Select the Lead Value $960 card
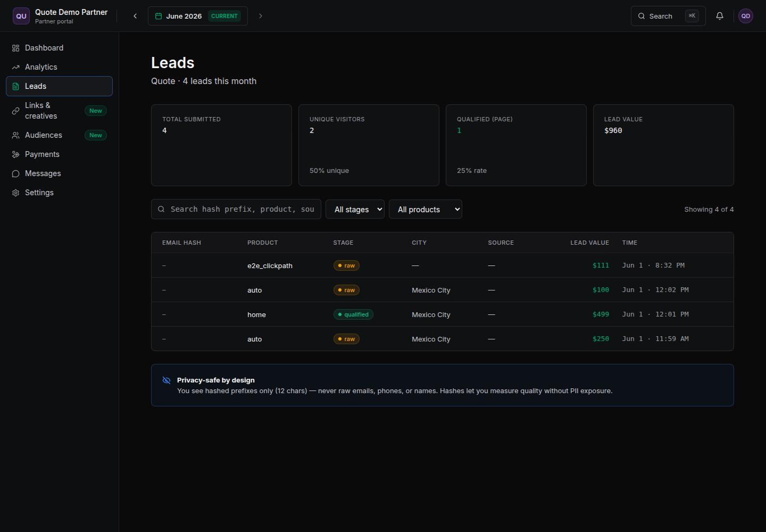 [663, 145]
